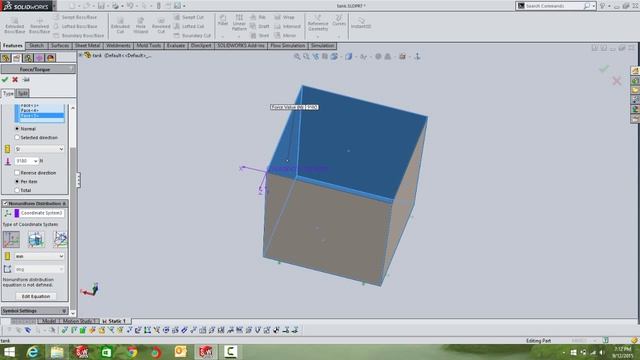Select the Selected direction radio button
Image resolution: width=640 pixels, height=360 pixels.
[x=17, y=138]
